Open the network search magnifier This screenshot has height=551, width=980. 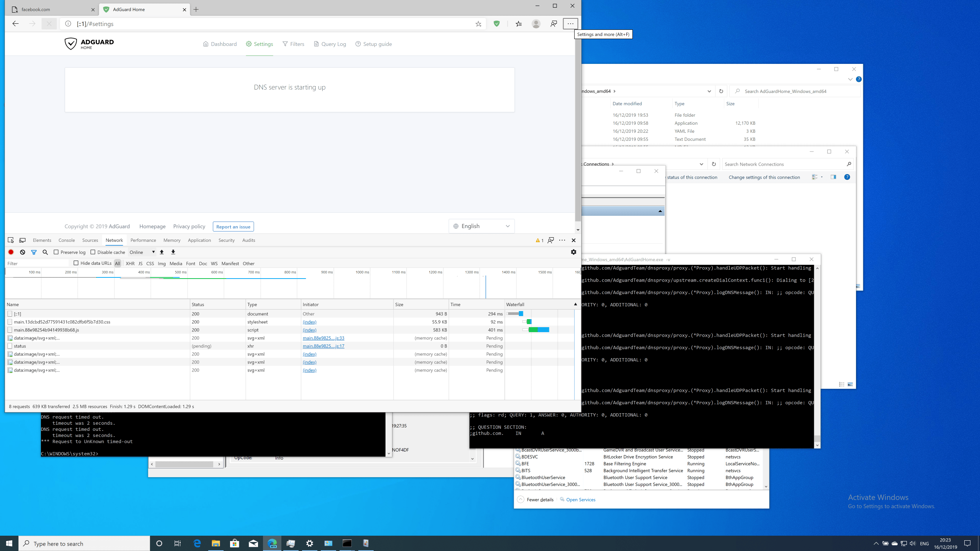pos(45,252)
